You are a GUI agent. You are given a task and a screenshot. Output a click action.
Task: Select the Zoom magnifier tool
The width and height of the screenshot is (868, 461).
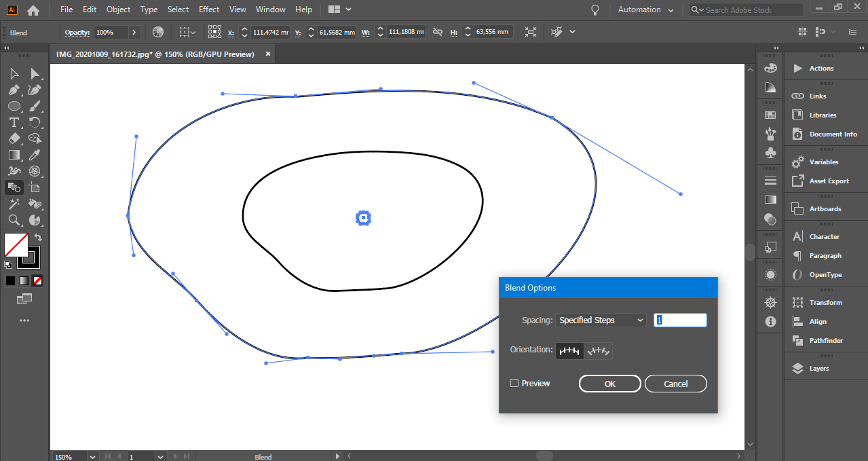pos(14,220)
